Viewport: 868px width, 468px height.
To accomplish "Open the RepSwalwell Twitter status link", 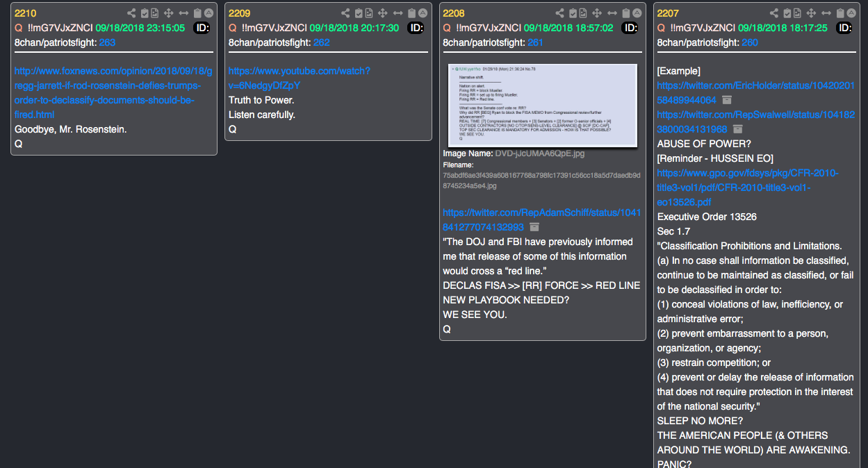I will point(756,122).
